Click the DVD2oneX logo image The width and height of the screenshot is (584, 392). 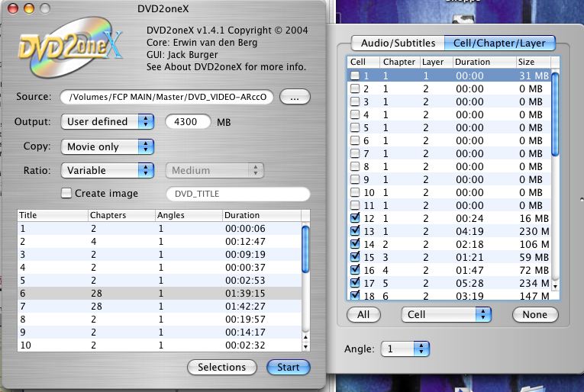pos(70,47)
